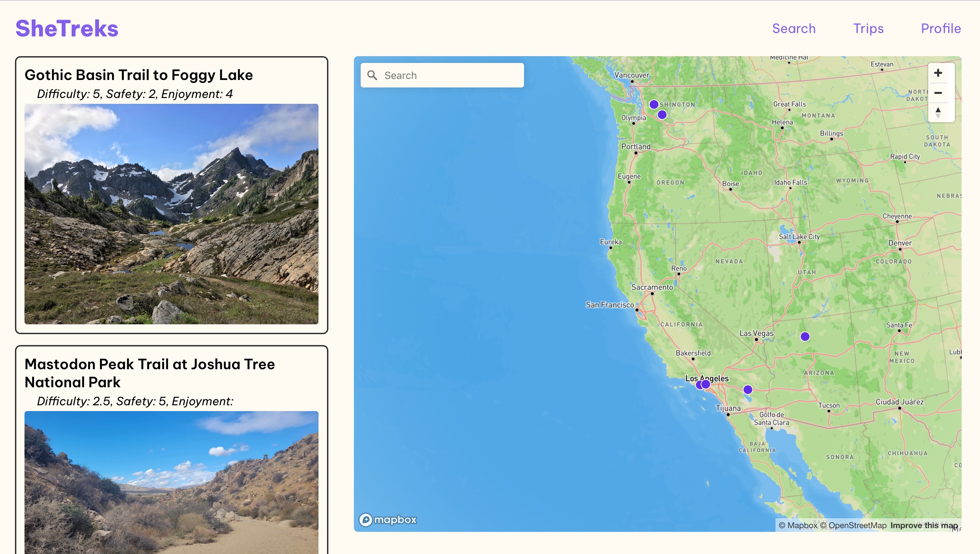Zoom out the map with minus button
Screen dimensions: 980x554
coord(938,93)
